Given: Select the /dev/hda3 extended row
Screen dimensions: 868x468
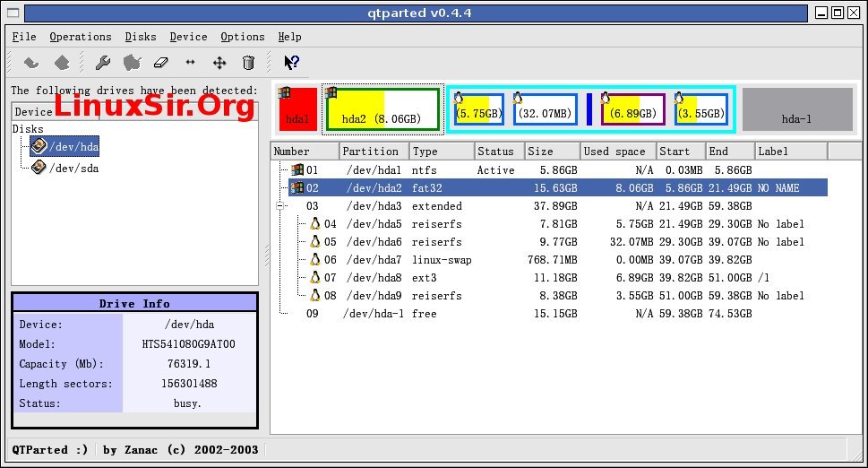Looking at the screenshot, I should [x=558, y=206].
